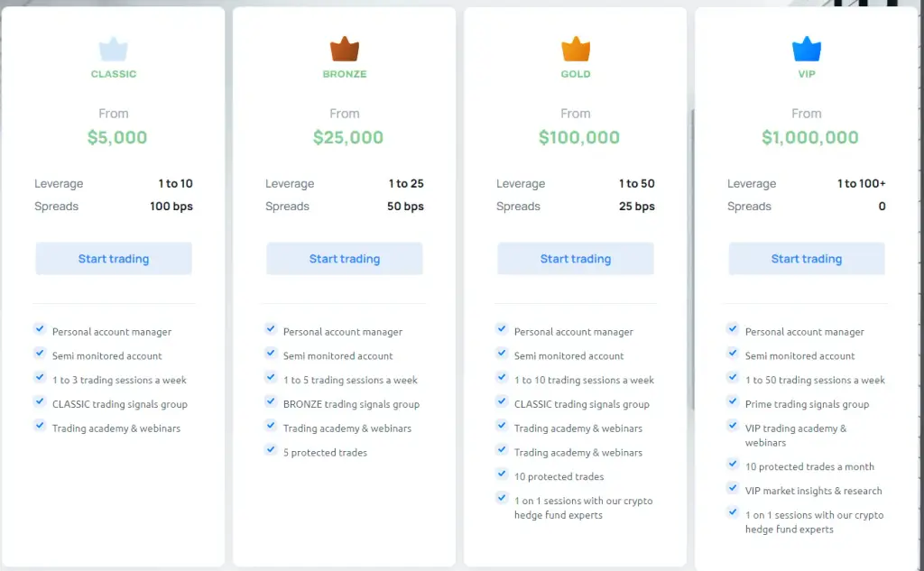This screenshot has width=924, height=571.
Task: Click the $1,000,000 VIP price text
Action: click(x=809, y=137)
